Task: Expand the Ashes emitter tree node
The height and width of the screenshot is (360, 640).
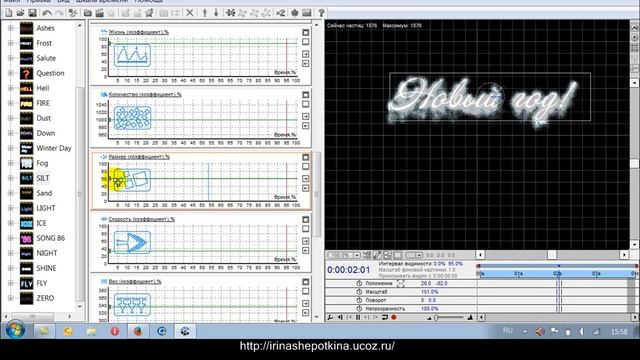Action: pos(11,28)
